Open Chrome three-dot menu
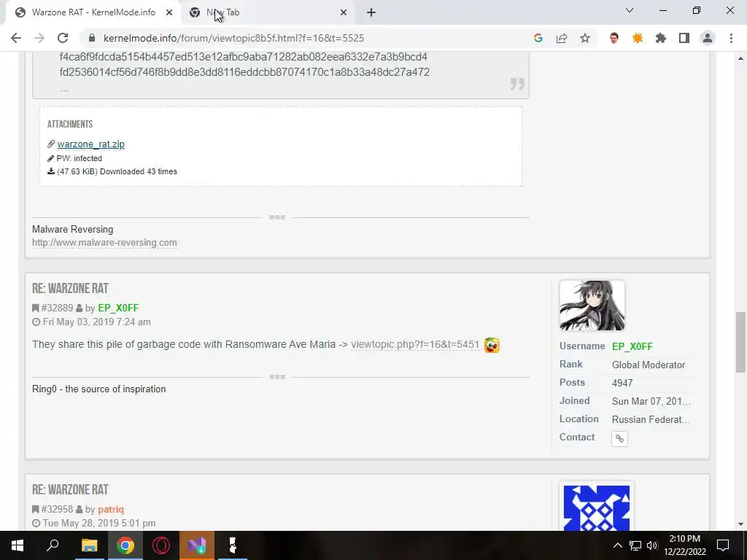The image size is (747, 560). point(731,38)
